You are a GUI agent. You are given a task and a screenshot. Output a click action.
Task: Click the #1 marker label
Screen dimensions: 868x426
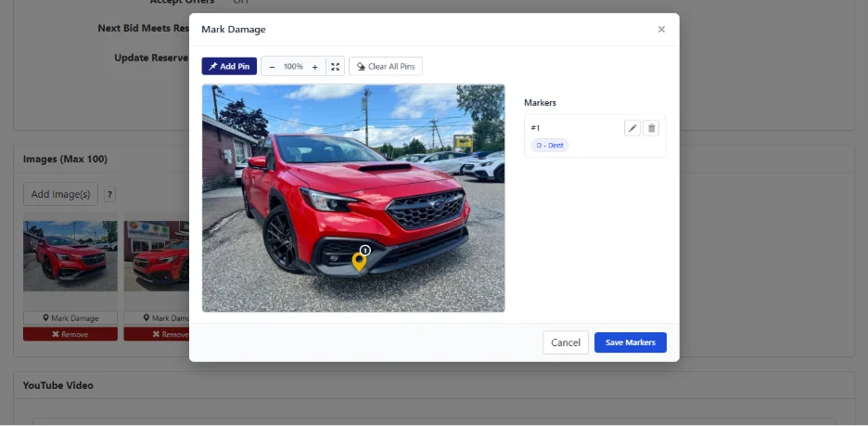[535, 128]
